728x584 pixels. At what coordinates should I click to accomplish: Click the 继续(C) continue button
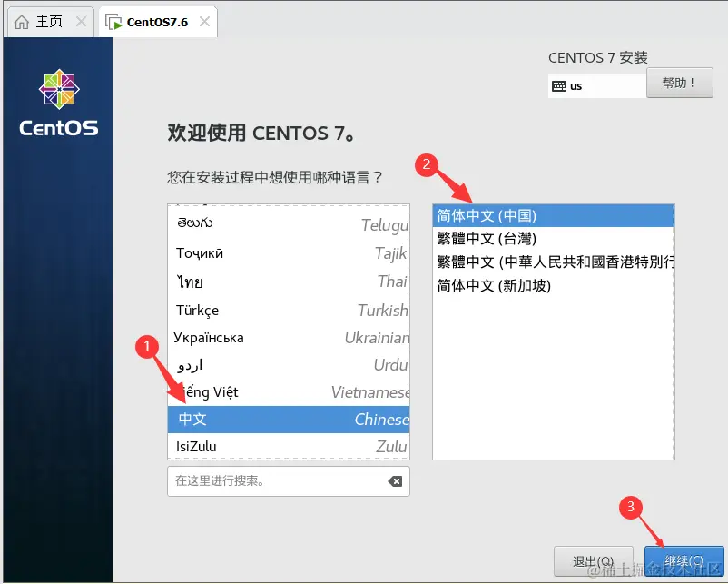click(x=684, y=560)
